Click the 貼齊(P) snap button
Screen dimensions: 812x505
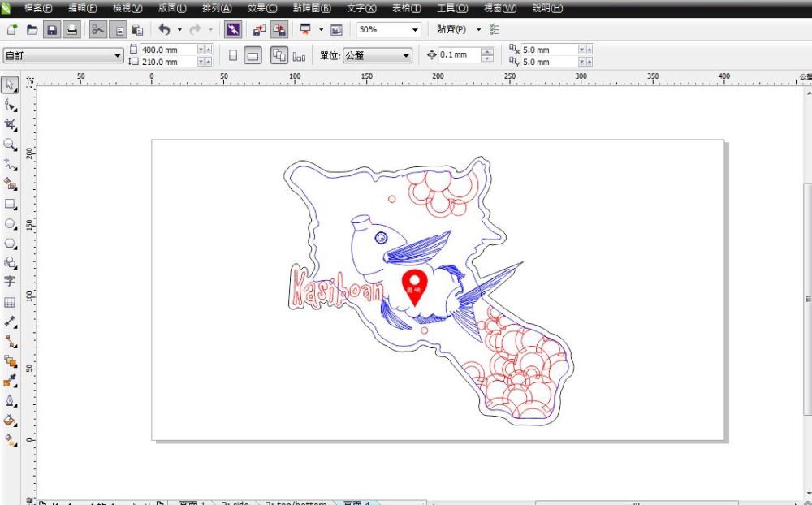[451, 29]
